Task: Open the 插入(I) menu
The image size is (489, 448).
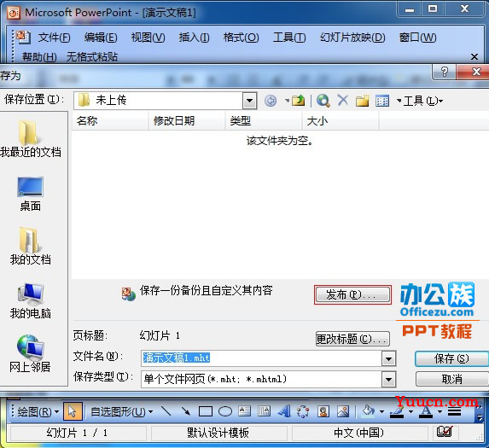Action: [x=194, y=38]
